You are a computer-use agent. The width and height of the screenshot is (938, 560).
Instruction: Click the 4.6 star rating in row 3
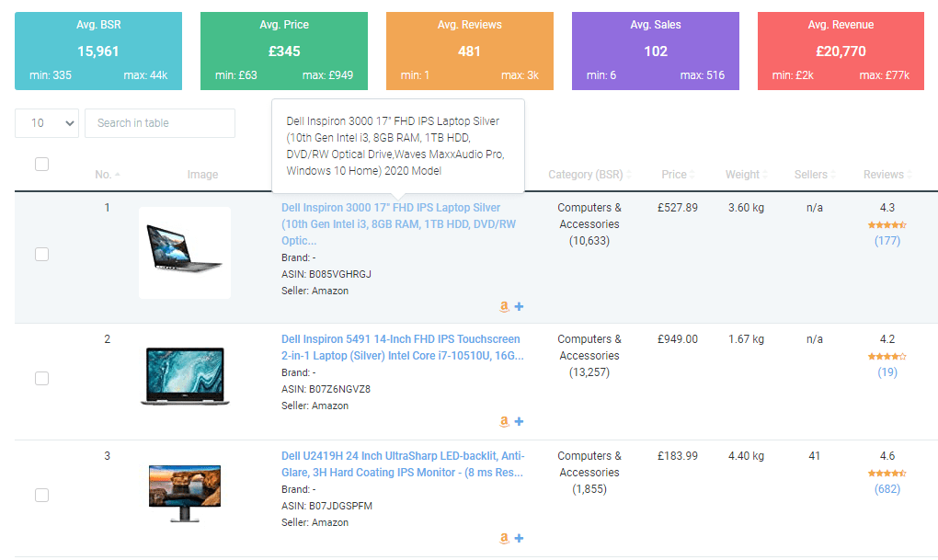[887, 474]
